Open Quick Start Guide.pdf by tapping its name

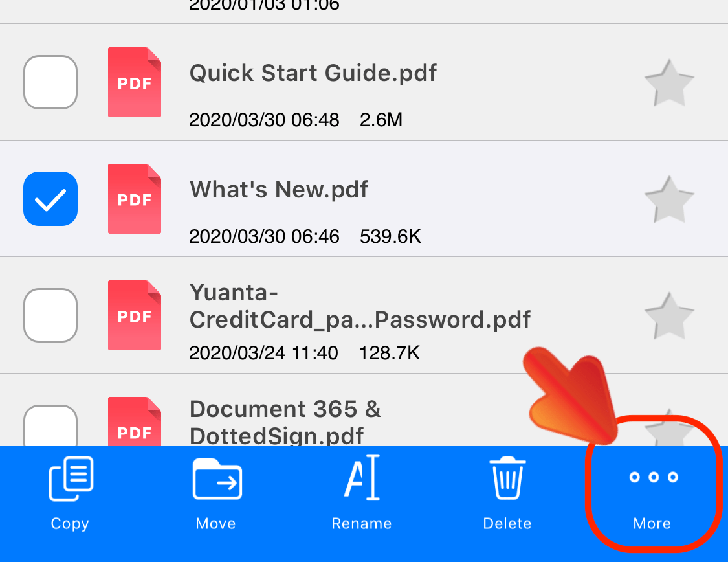(x=313, y=73)
